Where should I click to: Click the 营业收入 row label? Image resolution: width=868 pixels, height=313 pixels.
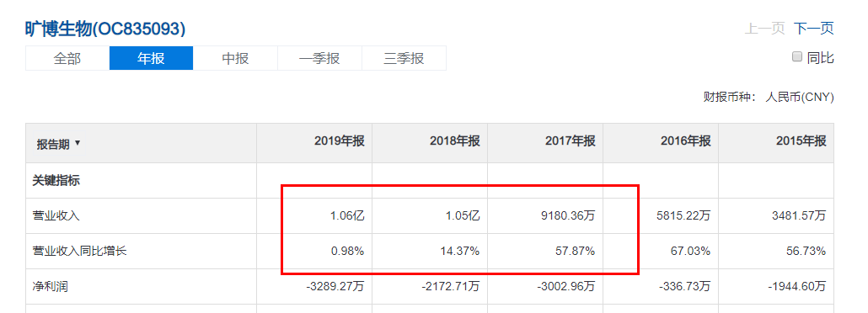56,216
